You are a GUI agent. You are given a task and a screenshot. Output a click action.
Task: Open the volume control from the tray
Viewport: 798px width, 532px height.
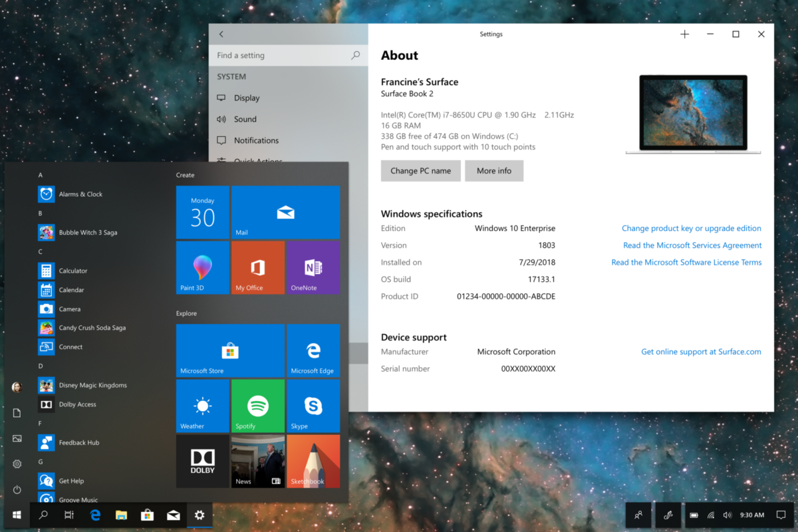728,515
